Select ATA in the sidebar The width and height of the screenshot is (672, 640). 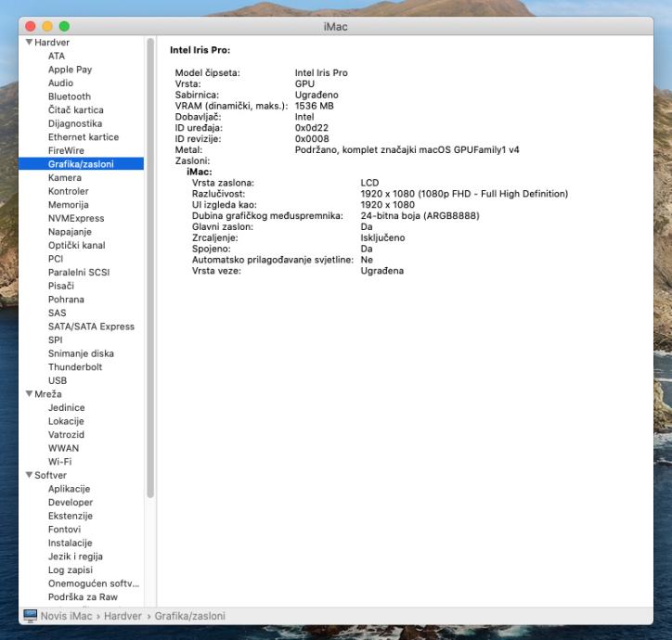click(57, 56)
